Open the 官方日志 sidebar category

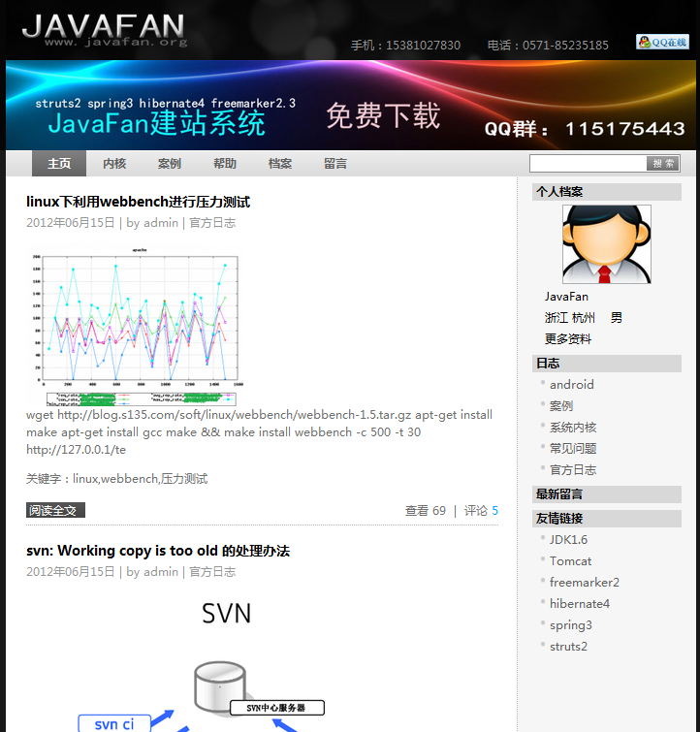pyautogui.click(x=573, y=470)
